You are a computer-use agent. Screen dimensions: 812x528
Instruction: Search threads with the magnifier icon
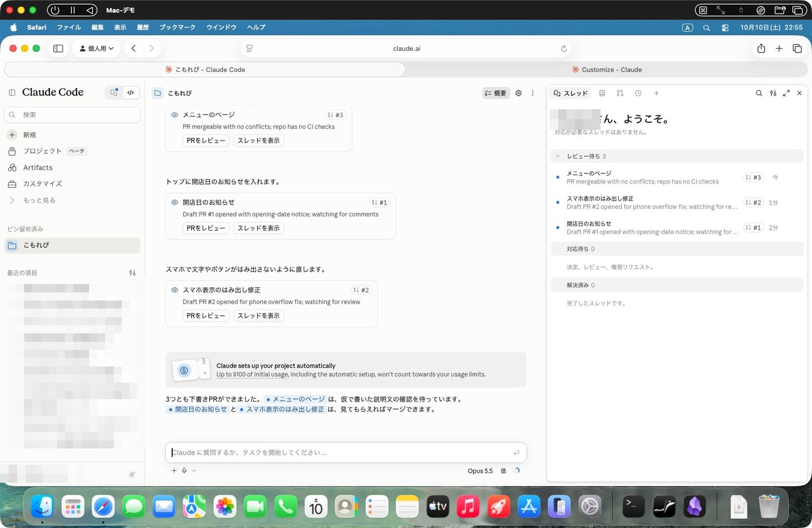point(759,93)
